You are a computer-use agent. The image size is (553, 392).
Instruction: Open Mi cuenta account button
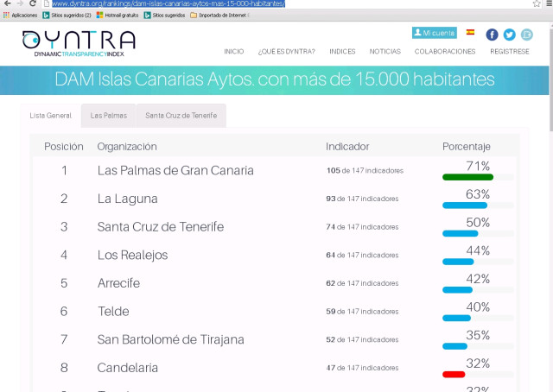point(435,33)
